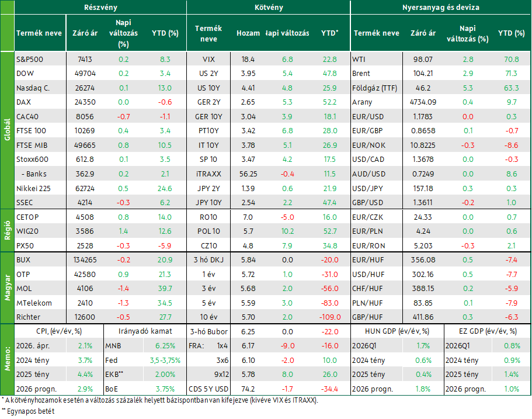Select the HUN GDP header cell

(397, 331)
